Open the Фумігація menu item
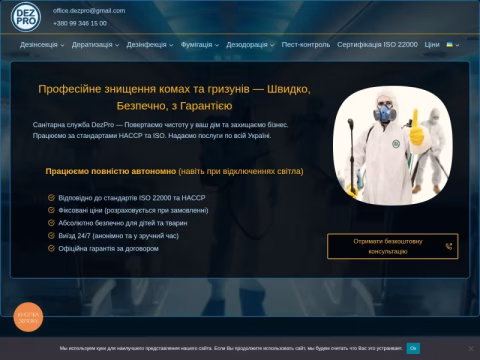 pos(196,45)
